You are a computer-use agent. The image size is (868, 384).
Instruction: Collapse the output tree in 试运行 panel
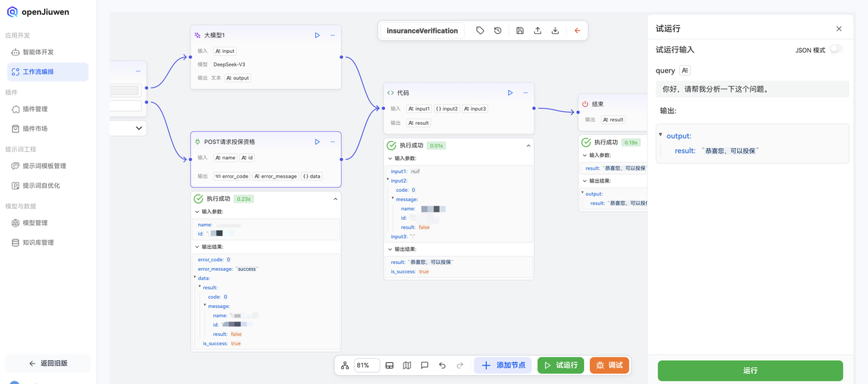[x=660, y=134]
